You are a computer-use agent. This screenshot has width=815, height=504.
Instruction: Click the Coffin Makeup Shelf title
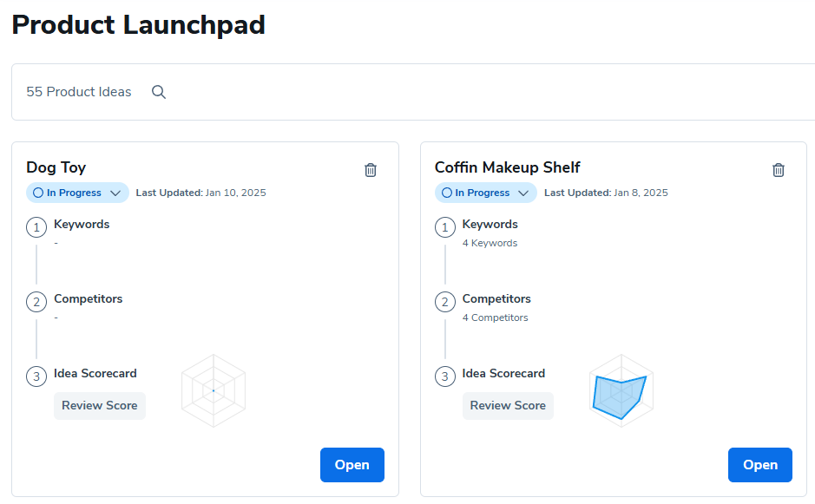click(x=507, y=167)
